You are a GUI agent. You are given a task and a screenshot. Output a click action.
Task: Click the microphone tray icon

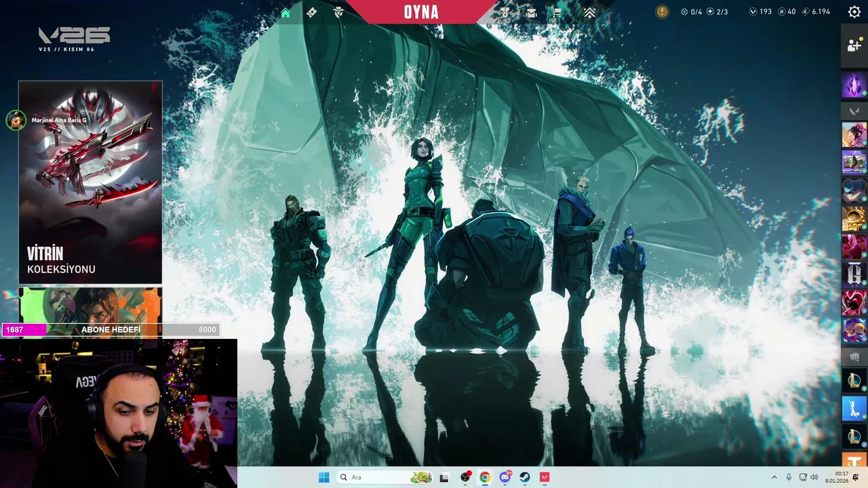(789, 477)
